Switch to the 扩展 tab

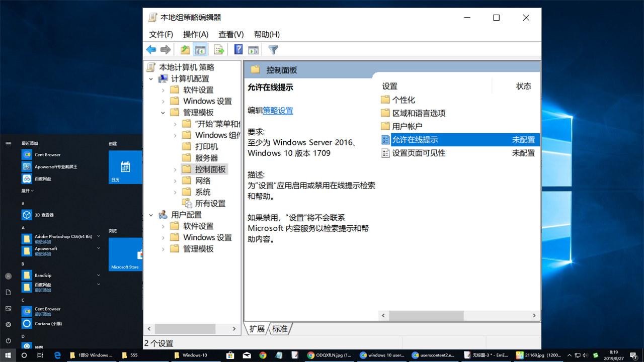257,329
